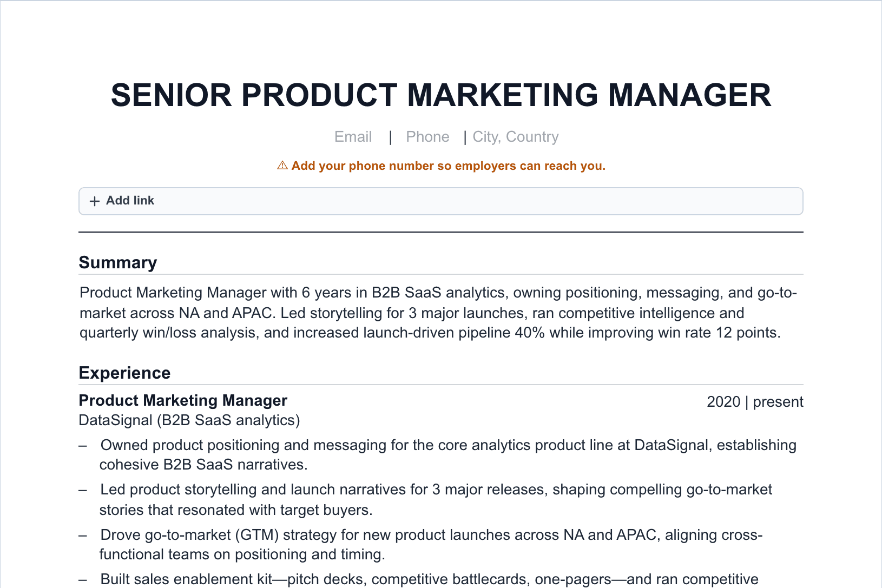
Task: Click the Summary section heading
Action: (x=118, y=262)
